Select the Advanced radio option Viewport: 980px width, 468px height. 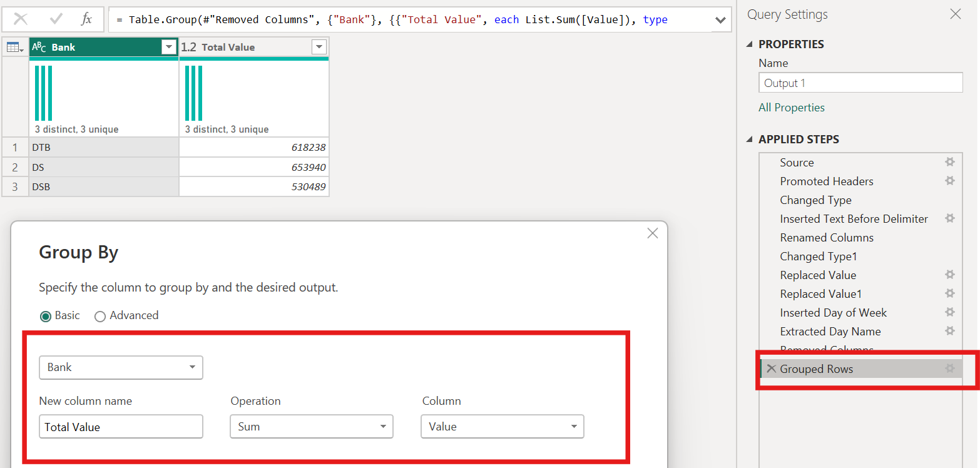point(100,316)
